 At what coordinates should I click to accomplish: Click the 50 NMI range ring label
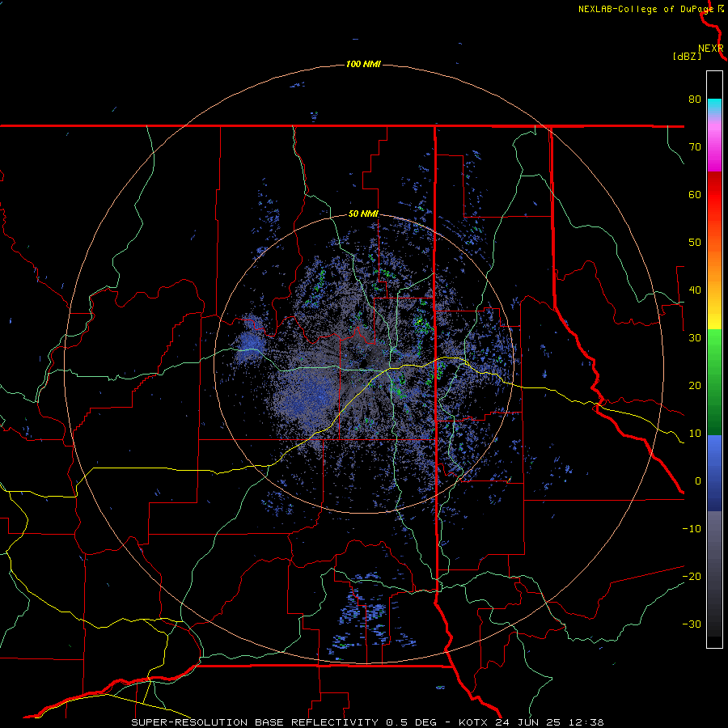pos(363,214)
